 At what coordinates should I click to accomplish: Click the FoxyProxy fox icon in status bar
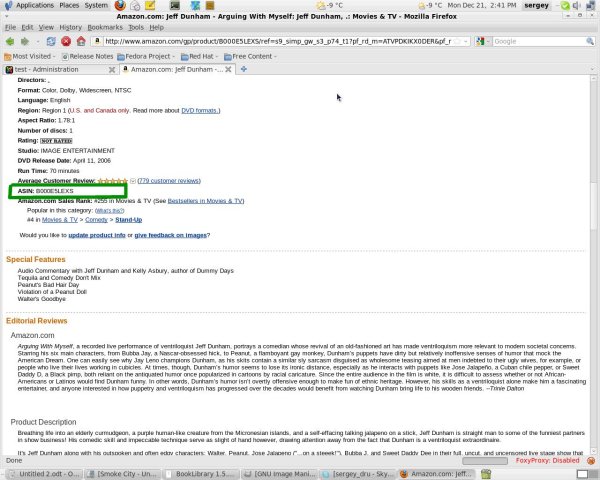(x=591, y=460)
